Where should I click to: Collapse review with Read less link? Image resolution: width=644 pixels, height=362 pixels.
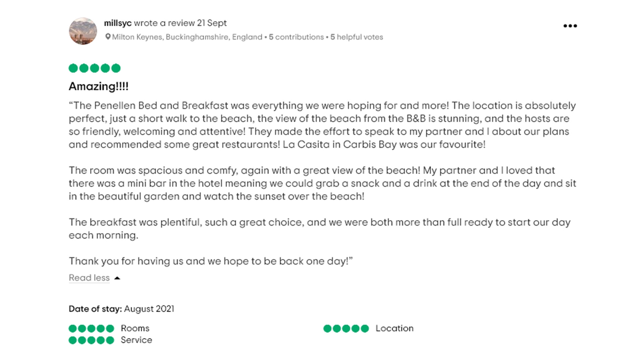[89, 278]
